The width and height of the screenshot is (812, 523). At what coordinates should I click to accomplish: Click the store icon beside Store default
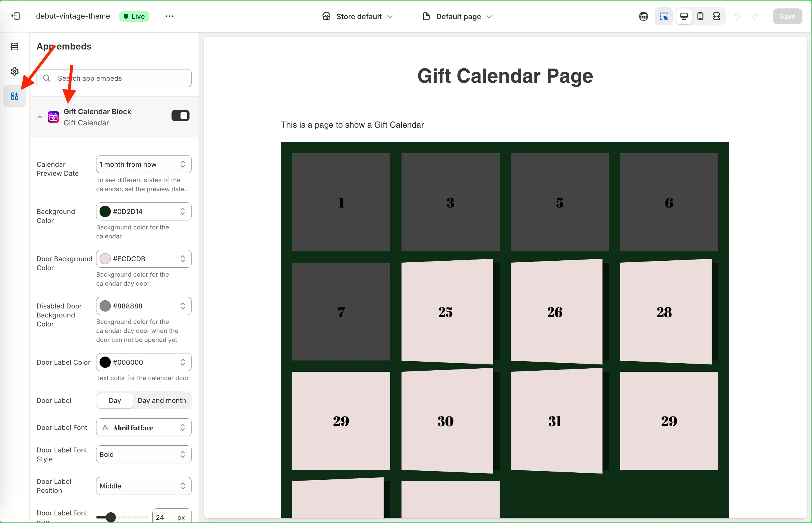click(326, 16)
